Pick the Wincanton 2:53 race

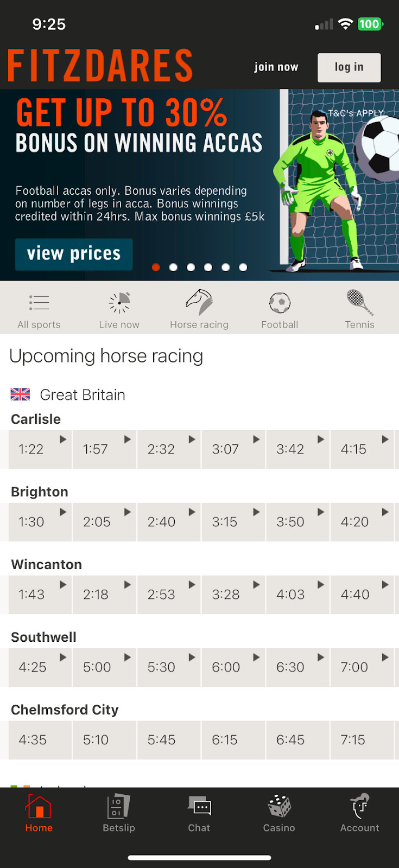point(168,595)
